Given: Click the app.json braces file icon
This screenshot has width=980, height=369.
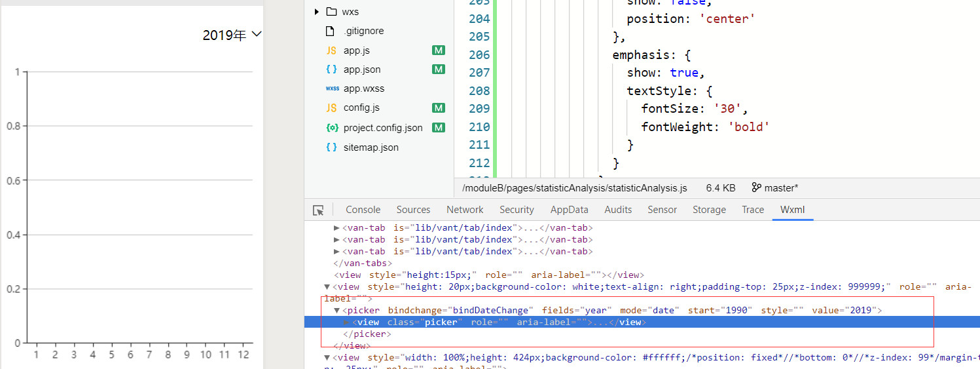Looking at the screenshot, I should (x=331, y=69).
